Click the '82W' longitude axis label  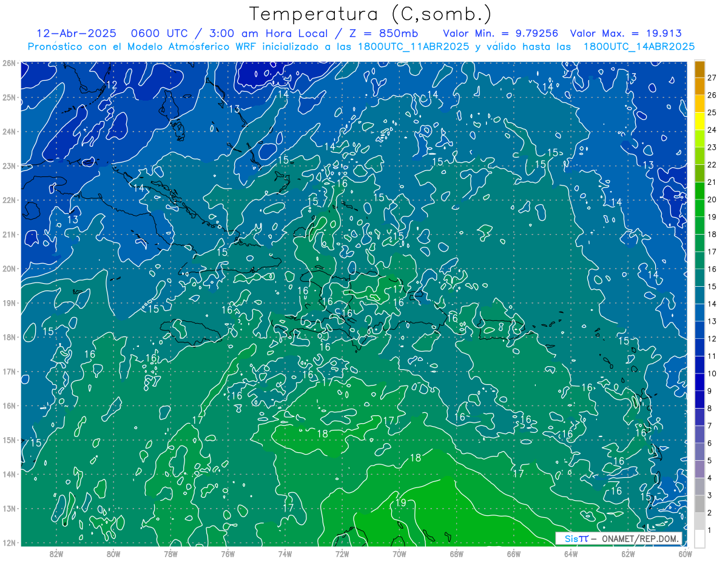[x=56, y=554]
